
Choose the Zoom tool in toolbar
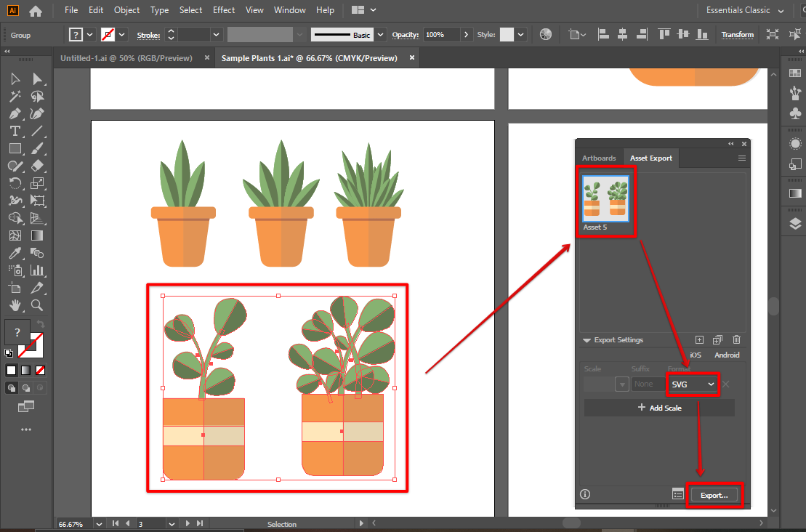pyautogui.click(x=37, y=305)
